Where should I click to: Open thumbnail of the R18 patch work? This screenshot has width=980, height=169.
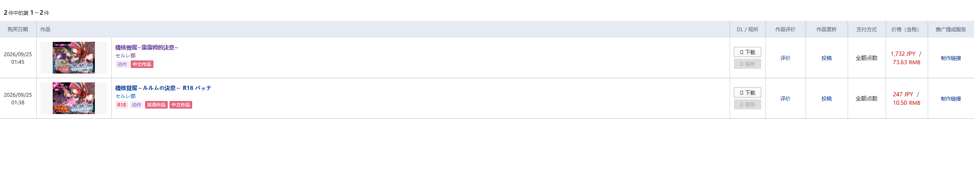tap(74, 98)
